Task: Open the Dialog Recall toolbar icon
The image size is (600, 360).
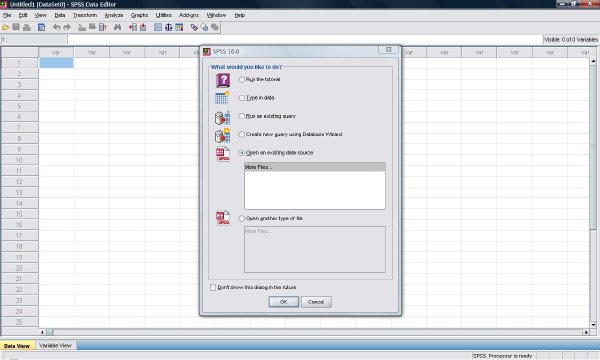Action: point(41,27)
